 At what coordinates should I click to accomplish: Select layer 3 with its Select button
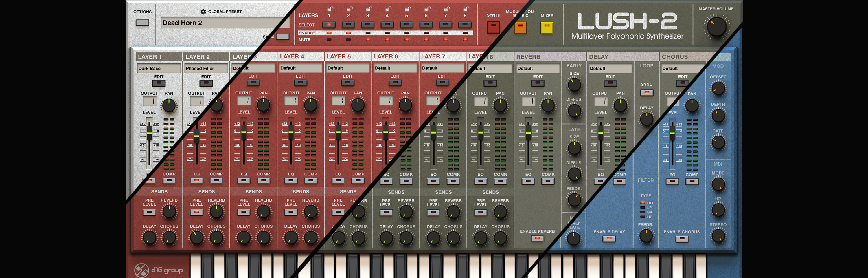click(x=368, y=25)
